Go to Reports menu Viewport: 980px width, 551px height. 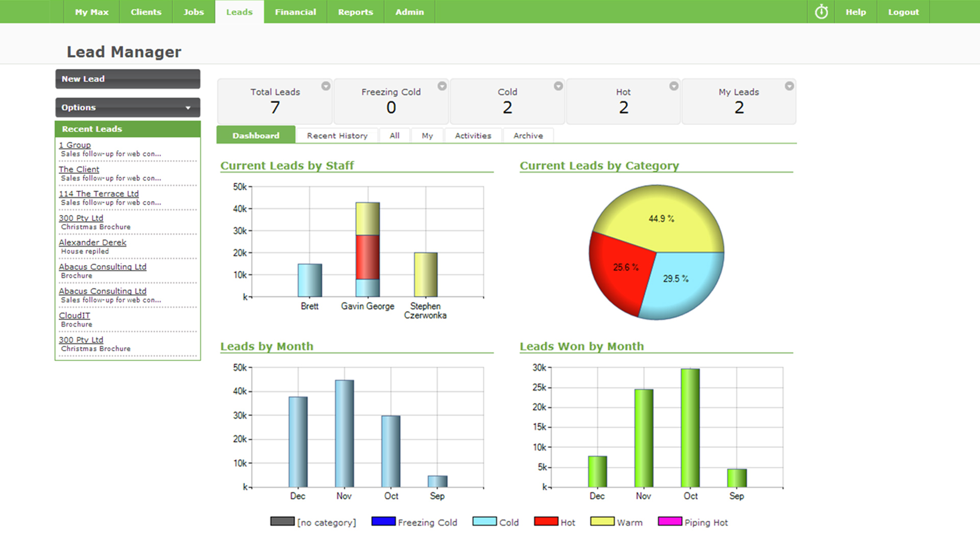pyautogui.click(x=355, y=12)
